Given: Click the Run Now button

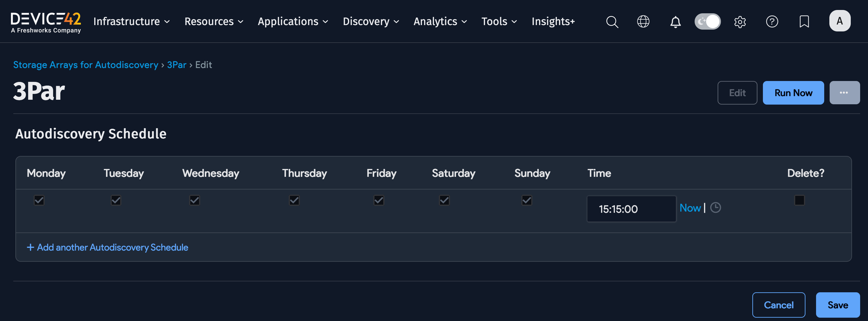Looking at the screenshot, I should [793, 92].
